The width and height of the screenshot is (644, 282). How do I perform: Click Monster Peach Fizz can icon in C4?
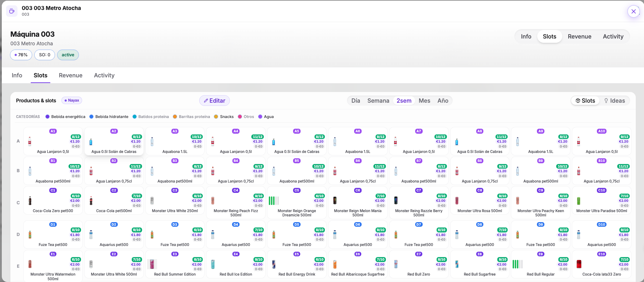[213, 201]
